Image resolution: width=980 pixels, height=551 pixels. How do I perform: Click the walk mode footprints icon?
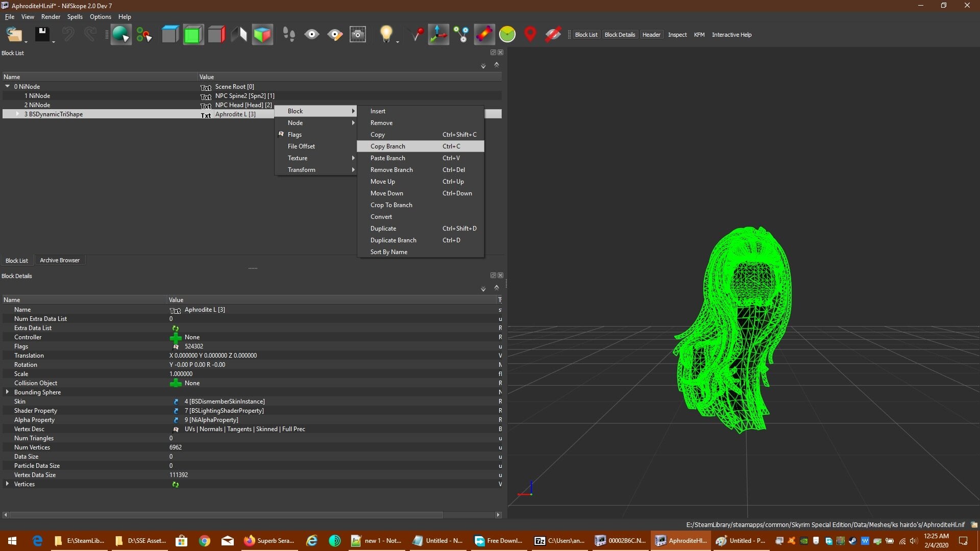tap(289, 35)
